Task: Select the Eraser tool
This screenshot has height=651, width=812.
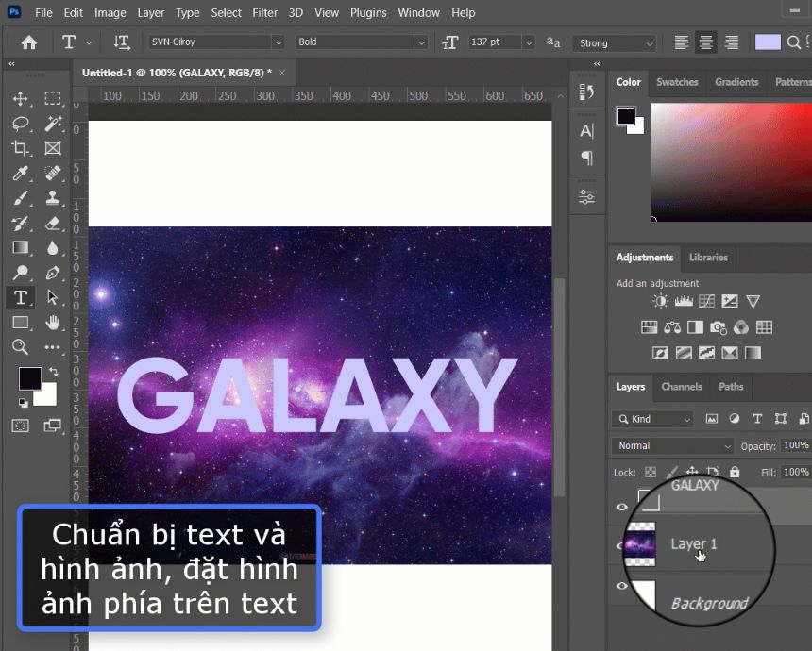Action: tap(52, 223)
